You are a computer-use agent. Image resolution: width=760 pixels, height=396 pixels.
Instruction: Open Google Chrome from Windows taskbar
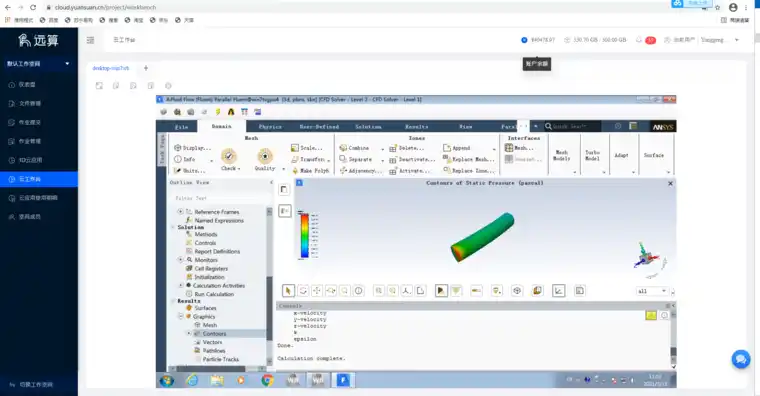click(x=267, y=380)
